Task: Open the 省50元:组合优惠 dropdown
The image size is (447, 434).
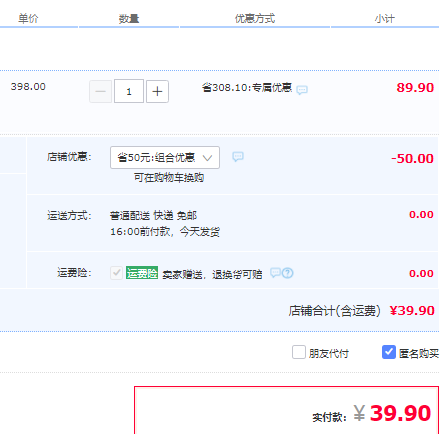Action: [165, 157]
